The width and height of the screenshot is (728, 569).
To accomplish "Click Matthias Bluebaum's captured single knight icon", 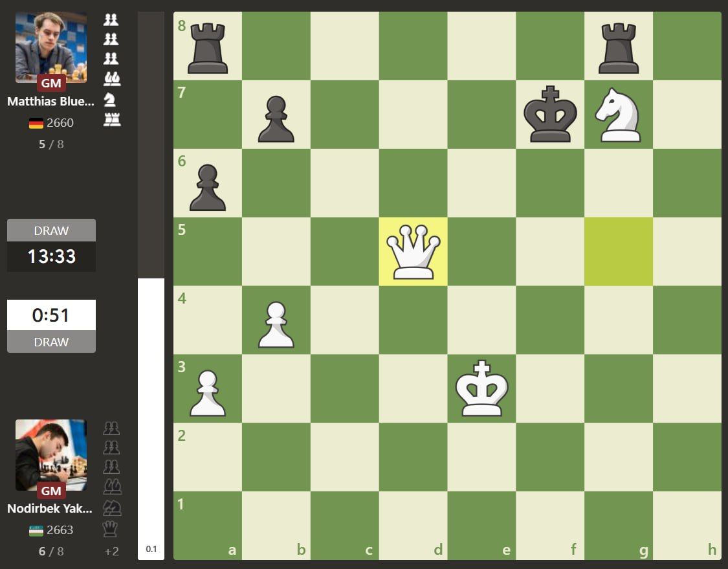I will tap(109, 100).
